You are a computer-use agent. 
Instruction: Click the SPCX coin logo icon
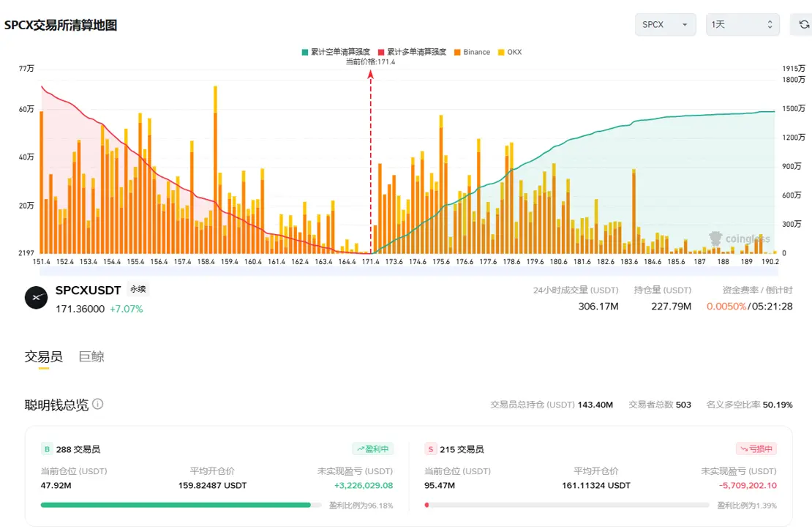[37, 297]
